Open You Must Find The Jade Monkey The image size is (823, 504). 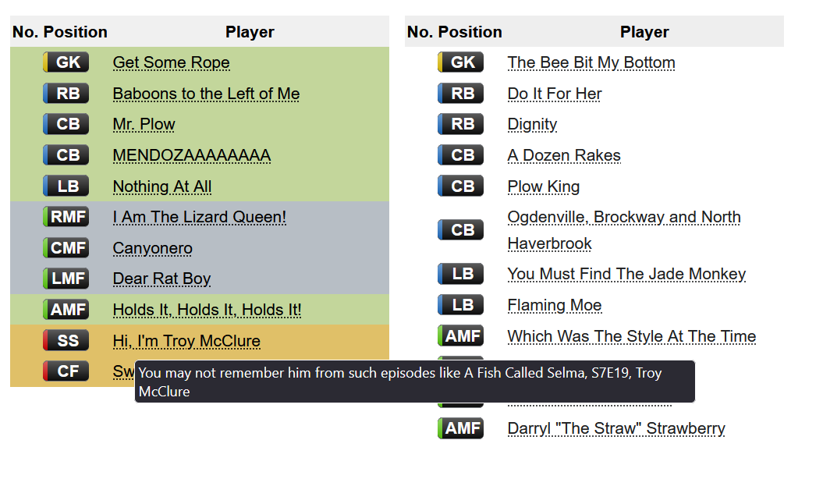pyautogui.click(x=626, y=274)
